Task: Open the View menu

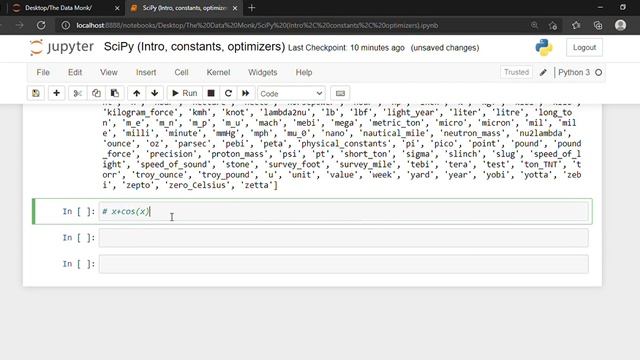Action: pos(109,72)
